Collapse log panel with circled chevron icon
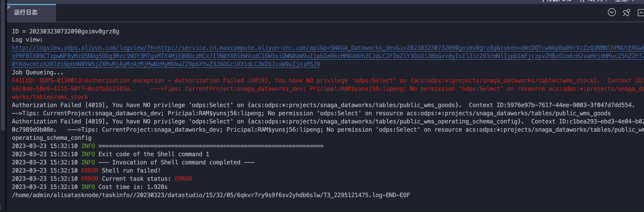The image size is (644, 212). (x=612, y=12)
